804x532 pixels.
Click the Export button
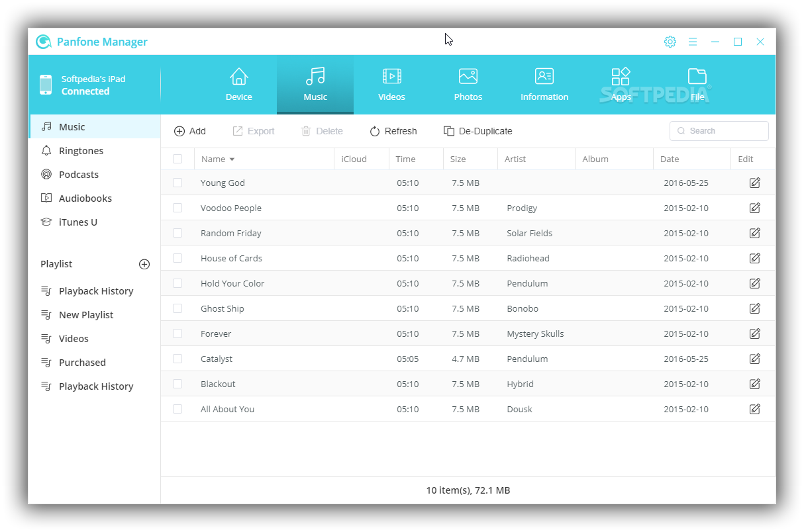(x=254, y=131)
